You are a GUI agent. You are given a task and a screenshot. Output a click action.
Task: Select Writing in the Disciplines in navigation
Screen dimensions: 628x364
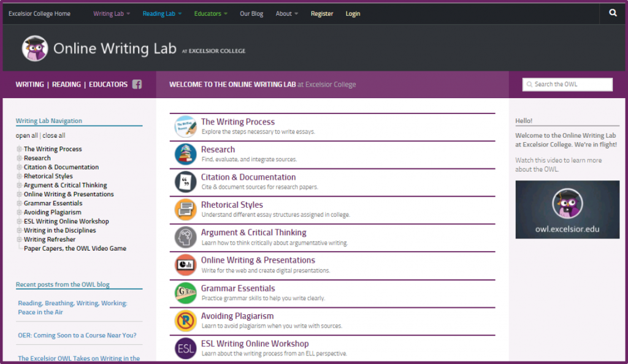(x=59, y=230)
